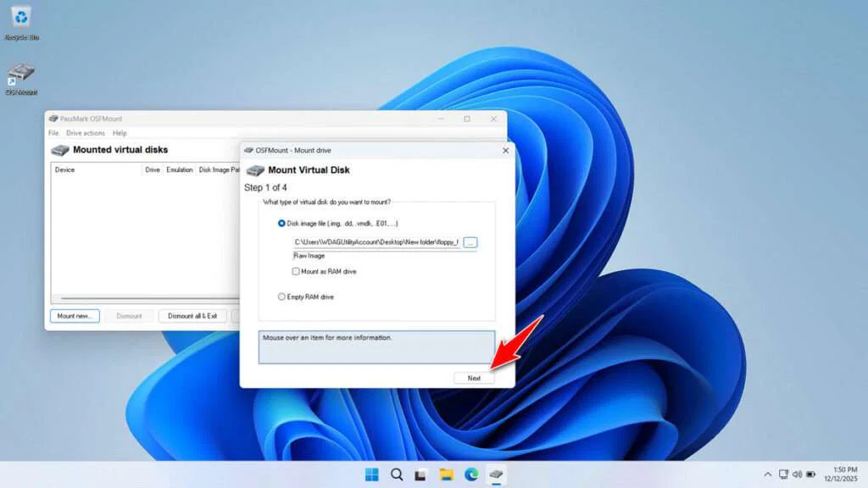
Task: Click the disk icon next to Mounted virtual disks
Action: click(x=60, y=149)
